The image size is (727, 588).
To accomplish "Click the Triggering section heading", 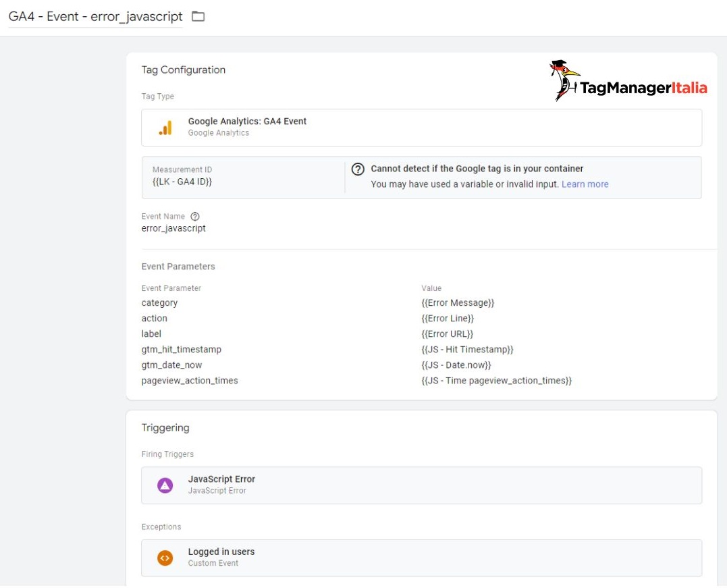I will pyautogui.click(x=165, y=428).
